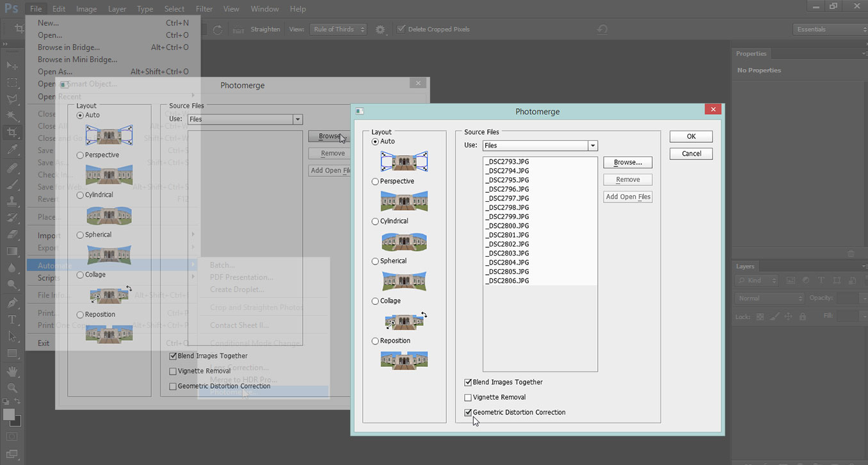Screen dimensions: 868x465
Task: Click the reset crop icon in options bar
Action: coord(602,29)
